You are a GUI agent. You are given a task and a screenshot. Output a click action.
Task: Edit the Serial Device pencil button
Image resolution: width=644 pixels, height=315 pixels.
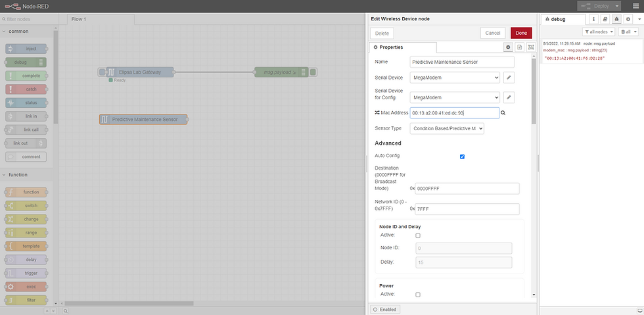pos(509,78)
